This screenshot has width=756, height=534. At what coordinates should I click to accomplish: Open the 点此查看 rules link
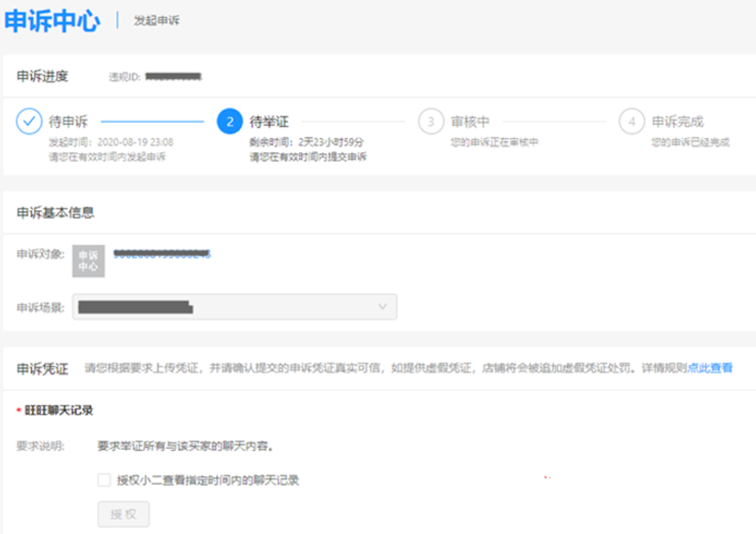pos(710,368)
